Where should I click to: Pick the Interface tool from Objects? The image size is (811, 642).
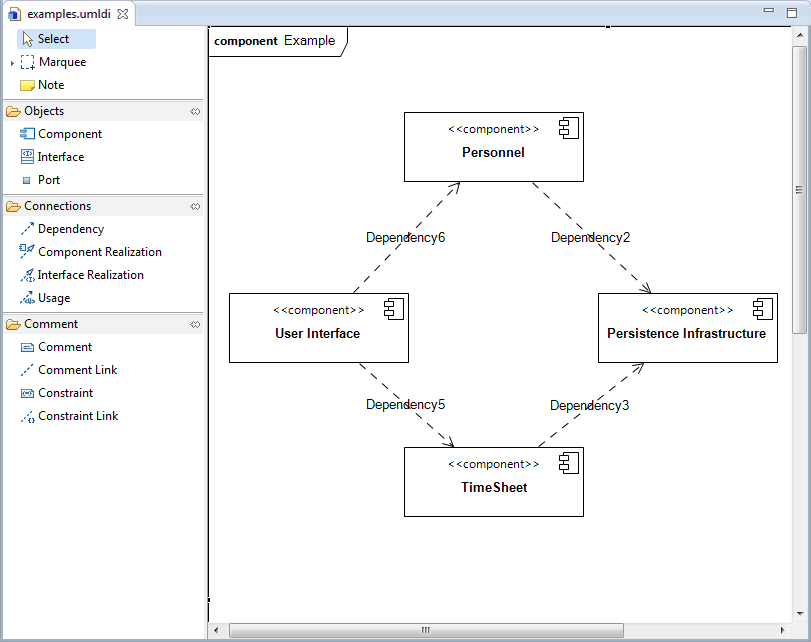point(60,157)
